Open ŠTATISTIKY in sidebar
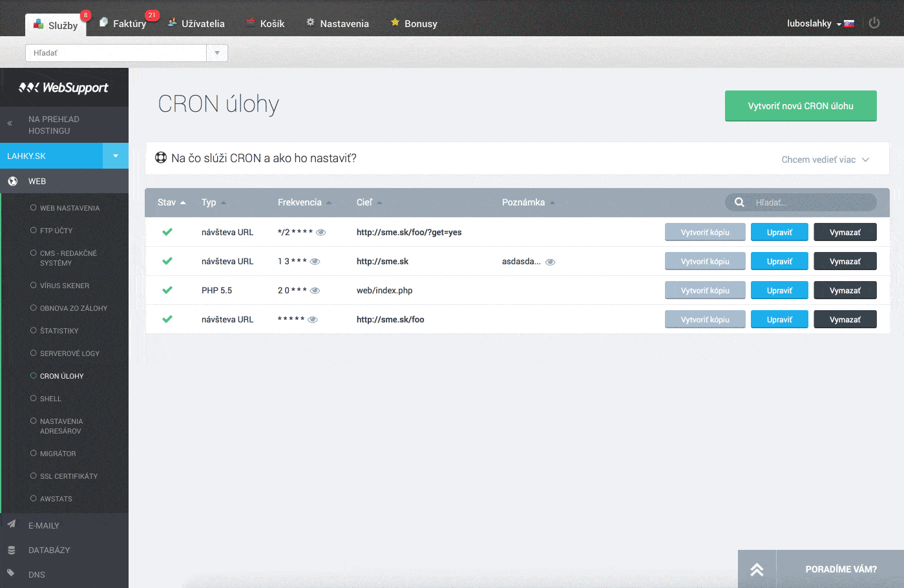This screenshot has height=588, width=904. [59, 331]
